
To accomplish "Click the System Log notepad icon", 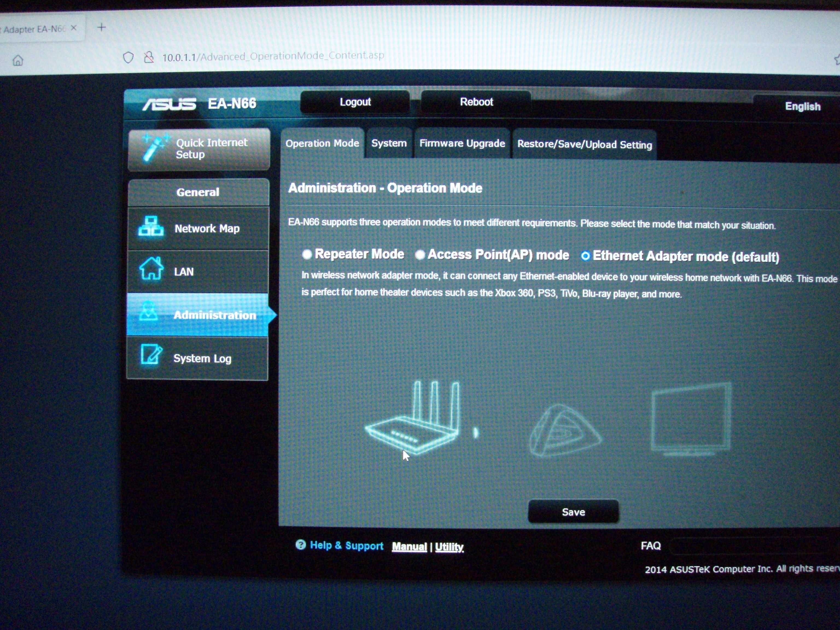I will 151,354.
